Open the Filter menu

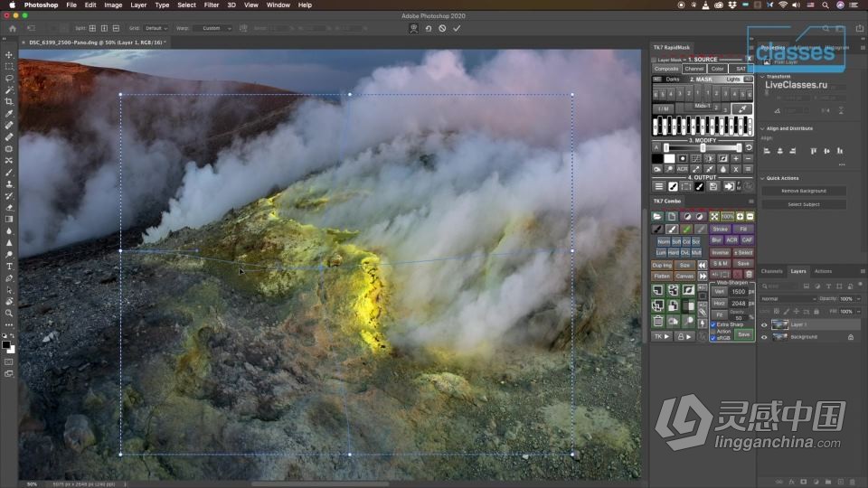pos(211,5)
